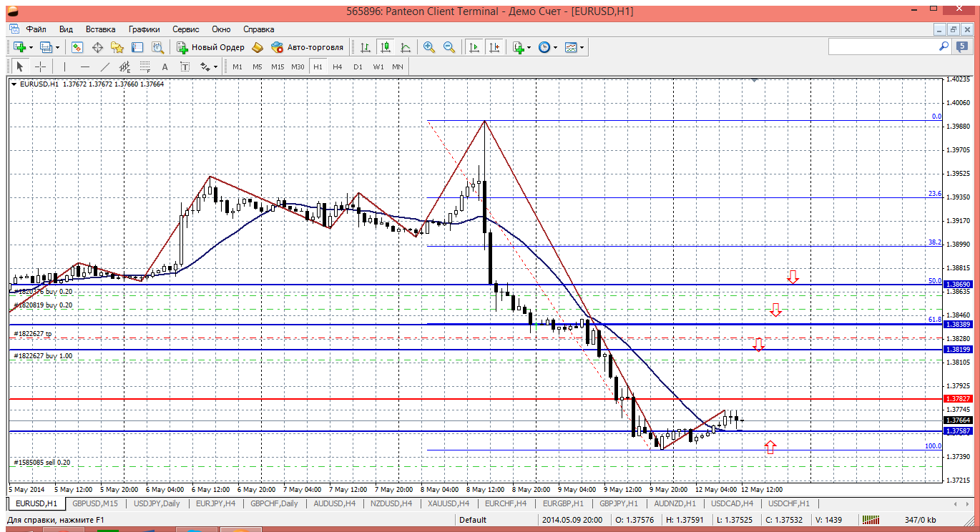Click the Новый Ордер button
This screenshot has height=532, width=980.
pos(210,47)
